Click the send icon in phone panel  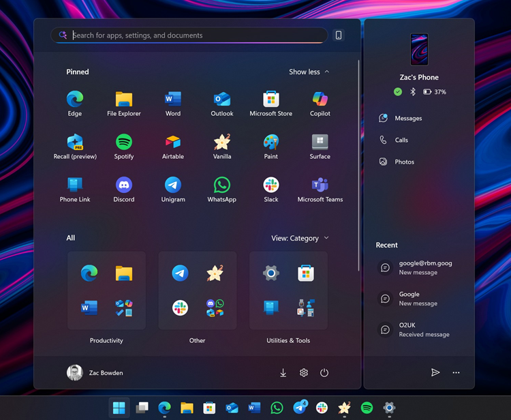click(435, 372)
